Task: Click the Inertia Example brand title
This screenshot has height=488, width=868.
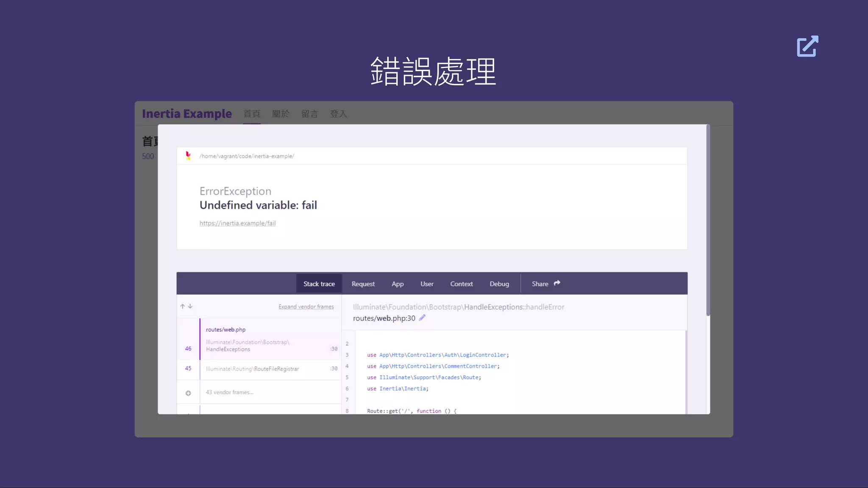Action: [187, 114]
